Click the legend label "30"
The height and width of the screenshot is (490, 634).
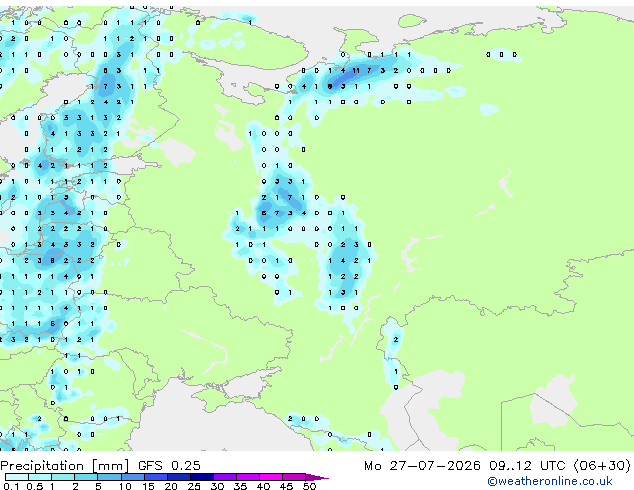coord(217,486)
